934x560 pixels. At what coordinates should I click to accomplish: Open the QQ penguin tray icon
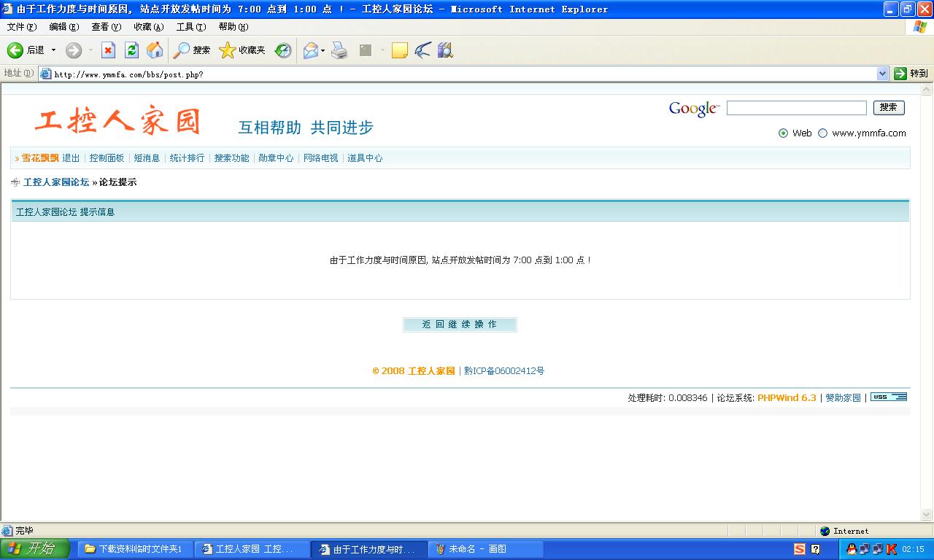(x=852, y=549)
